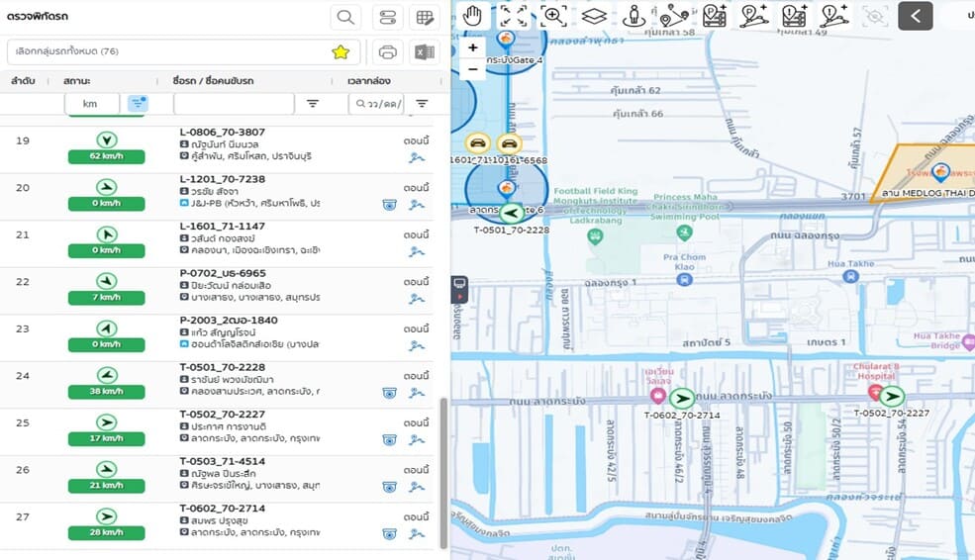
Task: Click the vehicle name filter input
Action: pos(234,104)
